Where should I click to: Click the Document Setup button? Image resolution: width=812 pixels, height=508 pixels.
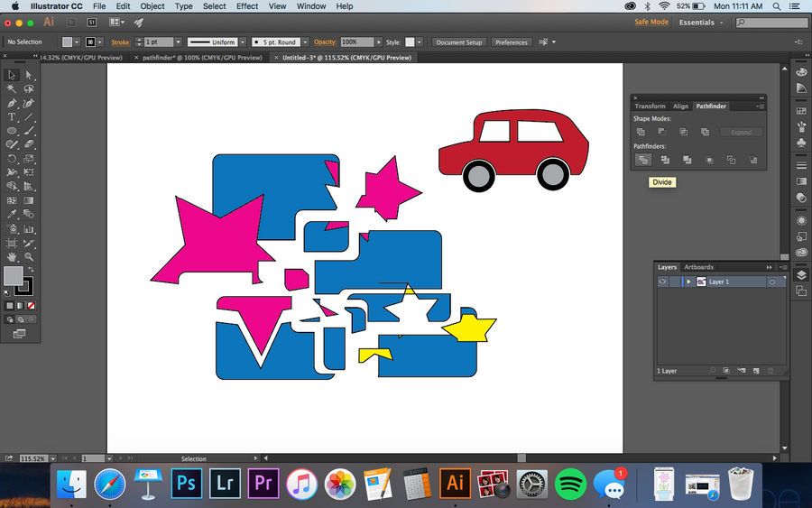click(x=459, y=42)
